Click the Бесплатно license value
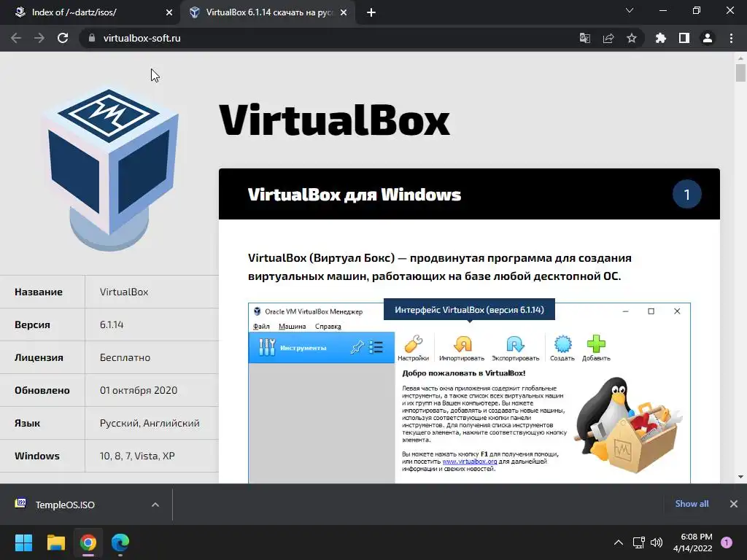747x560 pixels. point(125,357)
